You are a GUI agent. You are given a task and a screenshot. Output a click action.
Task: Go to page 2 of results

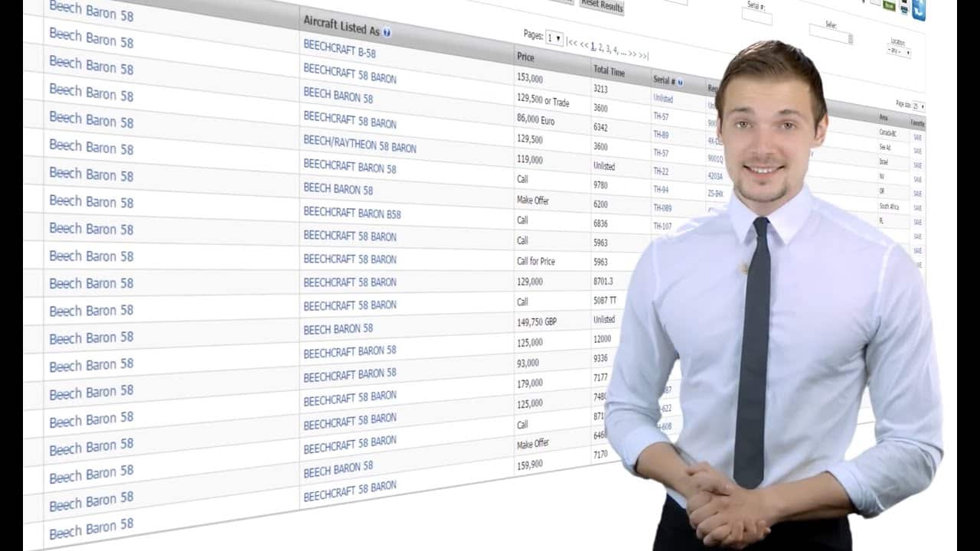pos(600,47)
